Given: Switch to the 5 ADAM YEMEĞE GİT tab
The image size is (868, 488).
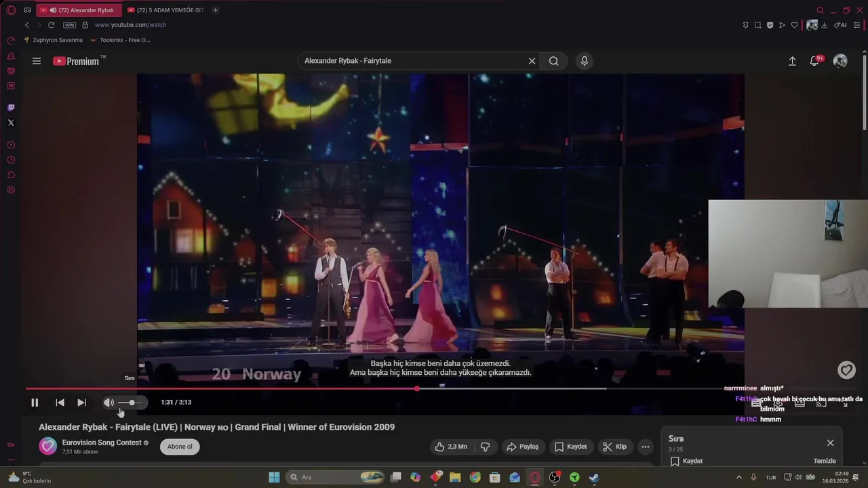Looking at the screenshot, I should [165, 10].
